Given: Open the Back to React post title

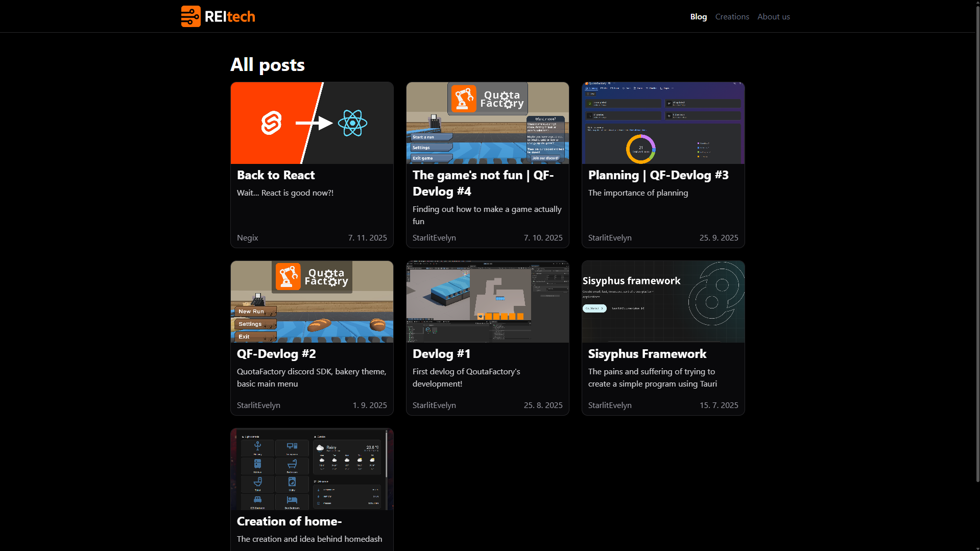Looking at the screenshot, I should (276, 175).
